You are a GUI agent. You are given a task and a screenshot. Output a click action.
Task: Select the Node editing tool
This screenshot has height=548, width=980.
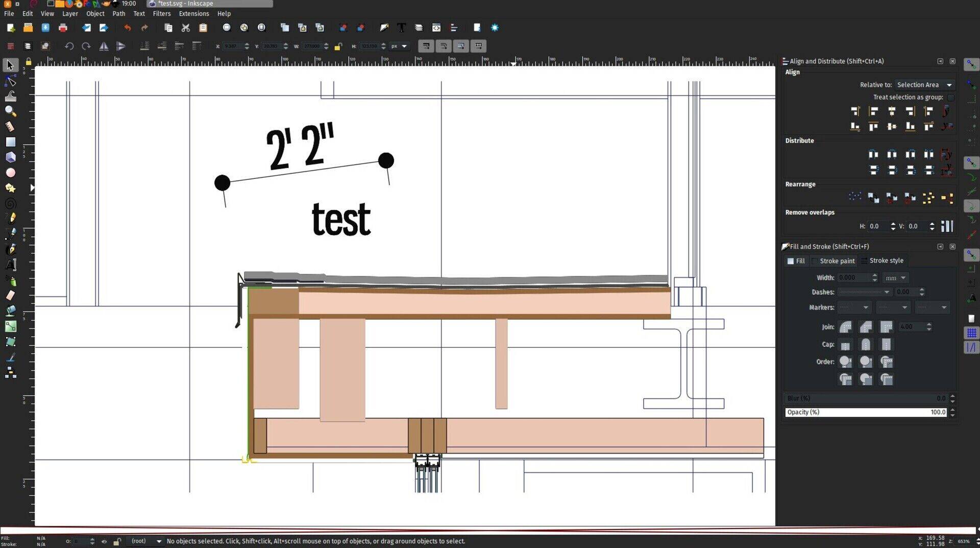point(10,81)
